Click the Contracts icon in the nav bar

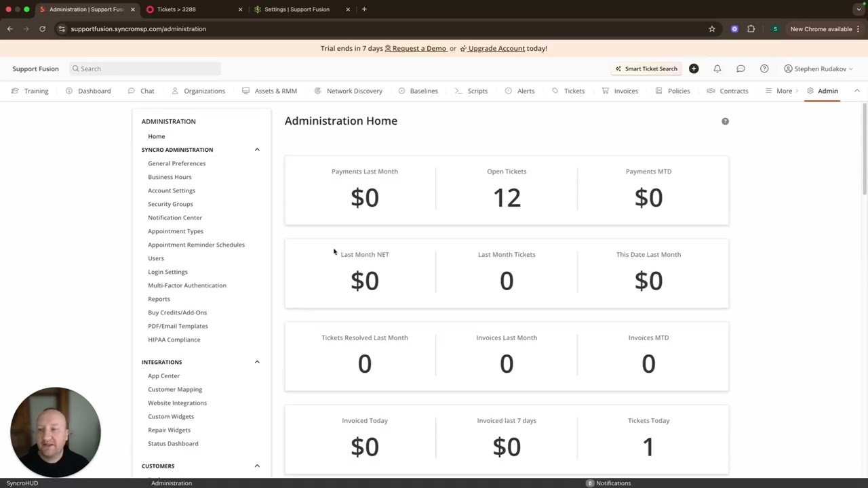point(711,91)
